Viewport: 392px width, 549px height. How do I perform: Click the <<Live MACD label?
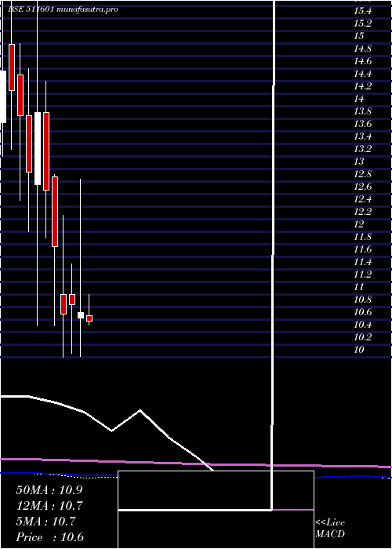(330, 528)
